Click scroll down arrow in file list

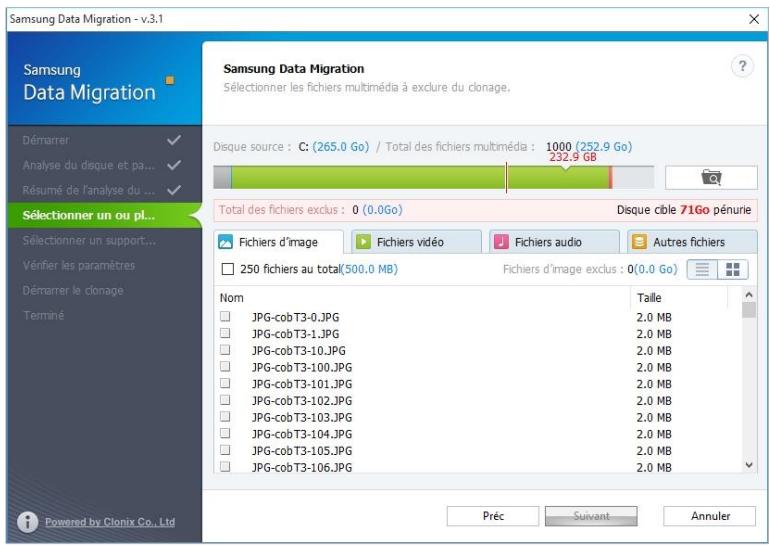tap(749, 464)
